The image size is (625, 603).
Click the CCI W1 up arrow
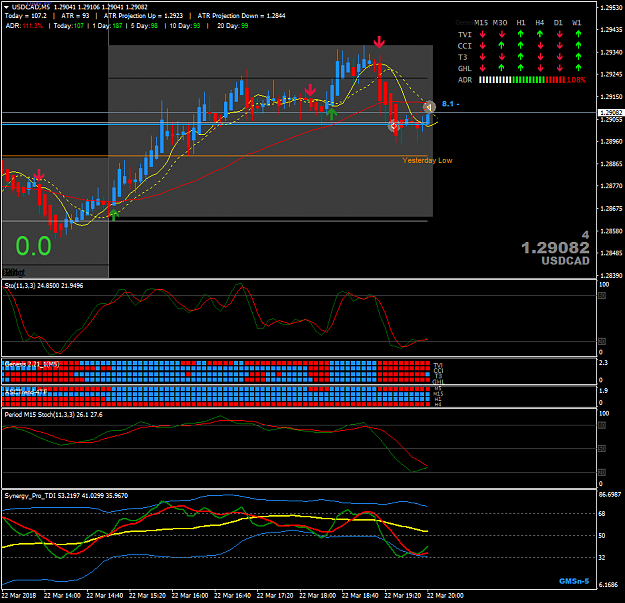[x=578, y=45]
